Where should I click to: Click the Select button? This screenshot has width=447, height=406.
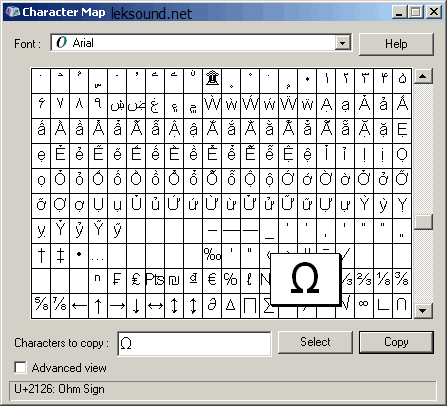point(315,342)
